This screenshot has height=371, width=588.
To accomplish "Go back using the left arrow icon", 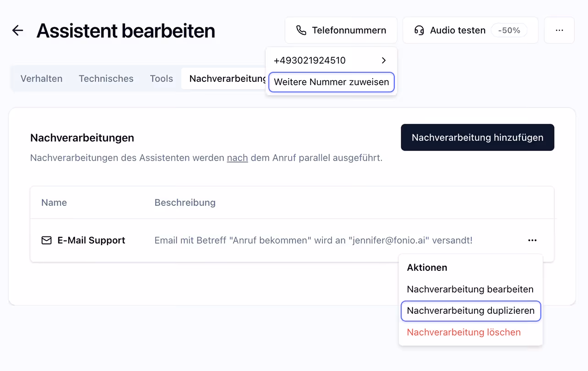I will click(x=17, y=31).
